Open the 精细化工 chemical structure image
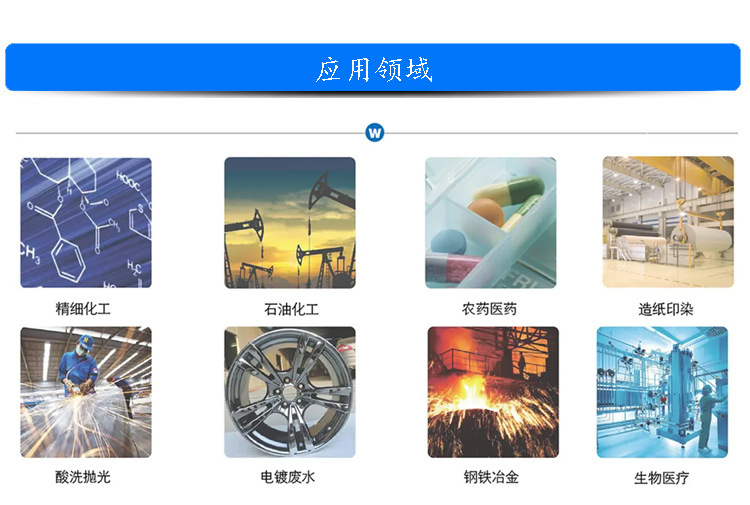This screenshot has width=750, height=505. [86, 223]
